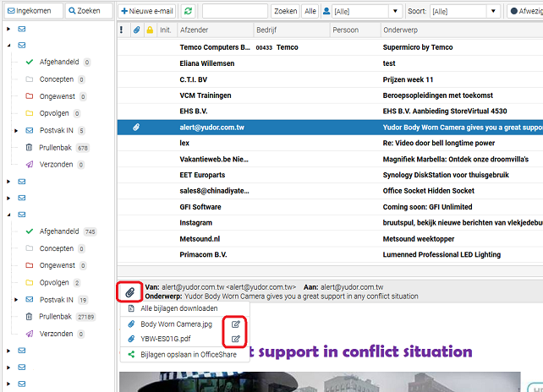Click the paperclip attachments icon in preview header
The height and width of the screenshot is (392, 543).
[129, 291]
